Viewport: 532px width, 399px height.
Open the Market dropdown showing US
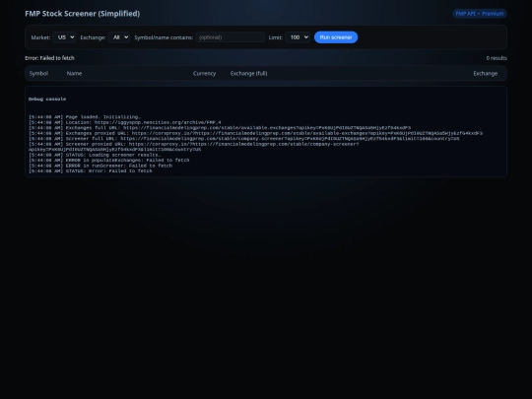click(x=64, y=37)
